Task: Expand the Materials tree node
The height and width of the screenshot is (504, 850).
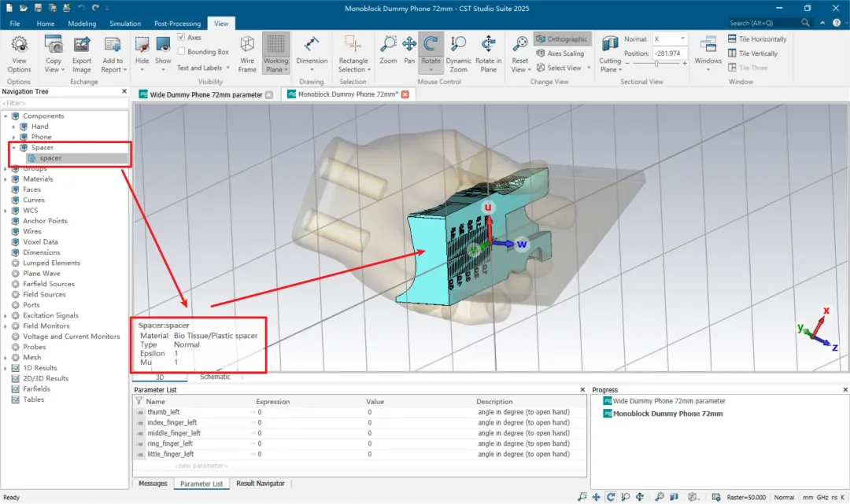Action: click(x=6, y=179)
